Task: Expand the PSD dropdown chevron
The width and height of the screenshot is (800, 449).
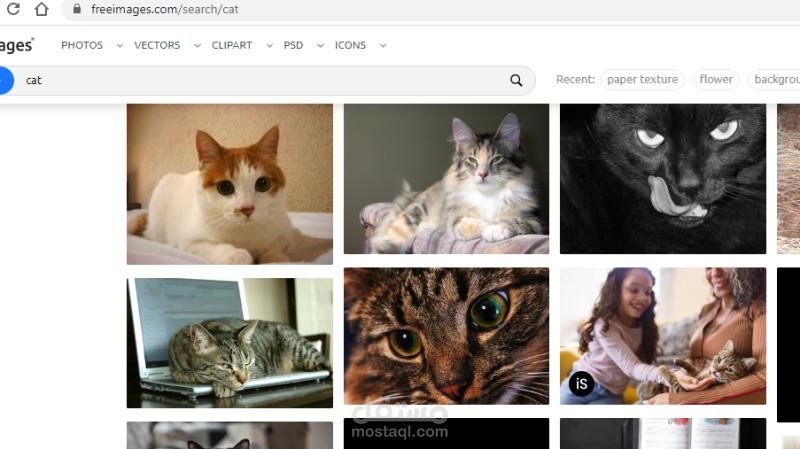Action: point(320,45)
